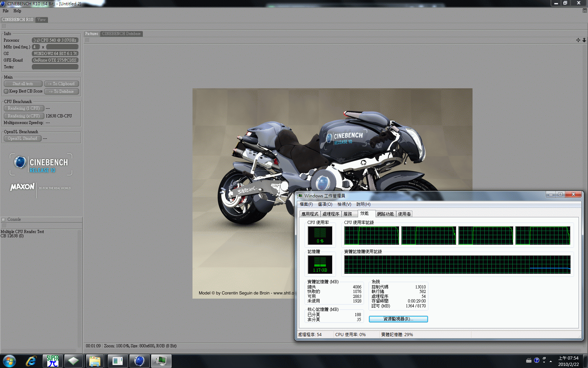Screen dimensions: 588x368
Task: Switch to the View tab
Action: (42, 20)
